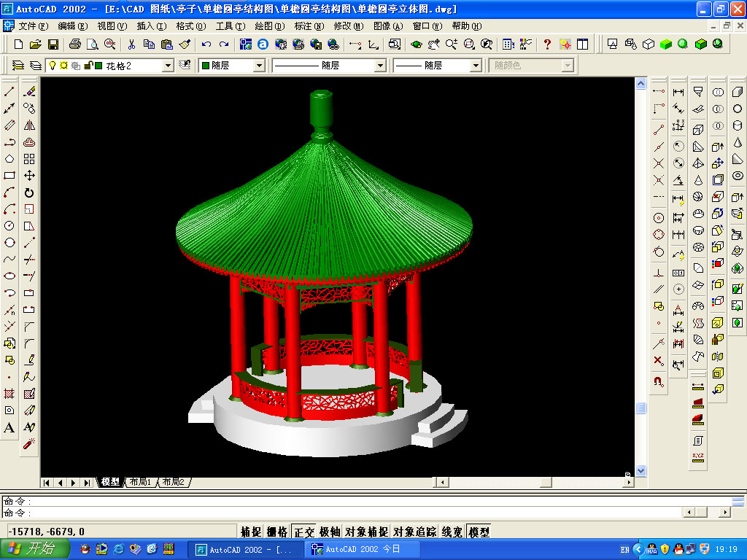
Task: Click the Undo arrow icon
Action: coord(206,44)
